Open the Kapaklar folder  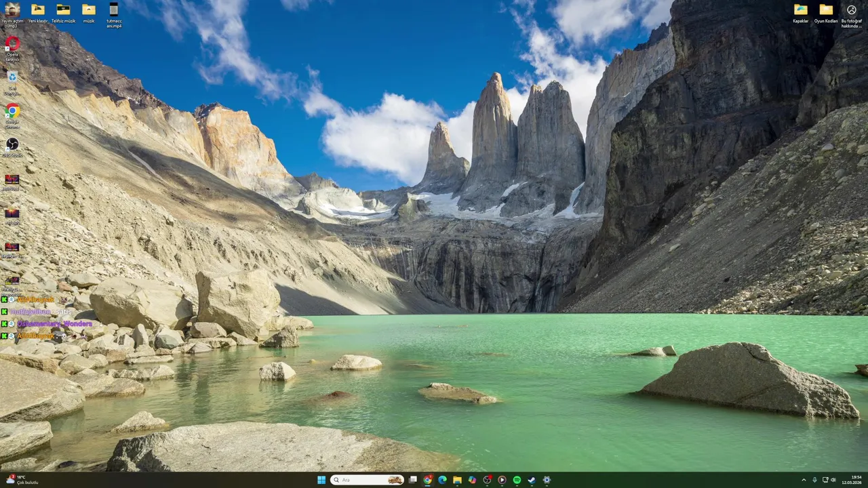[x=801, y=14]
